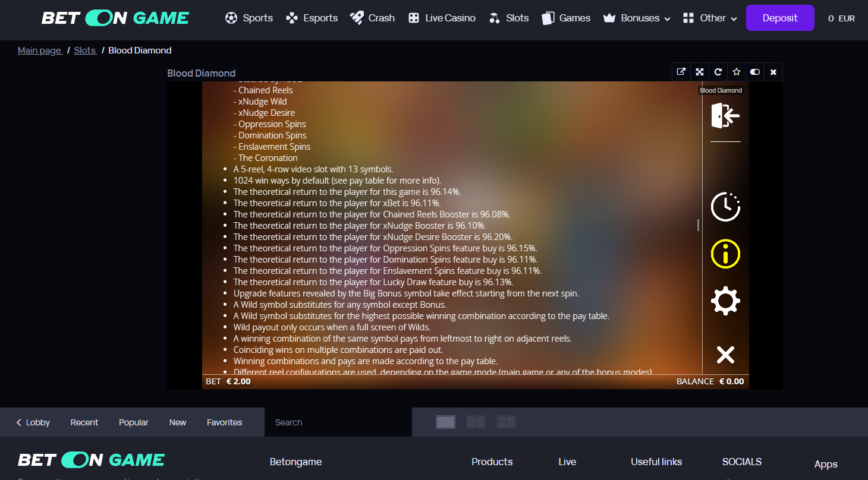The image size is (868, 480).
Task: Click the Deposit button
Action: (780, 18)
